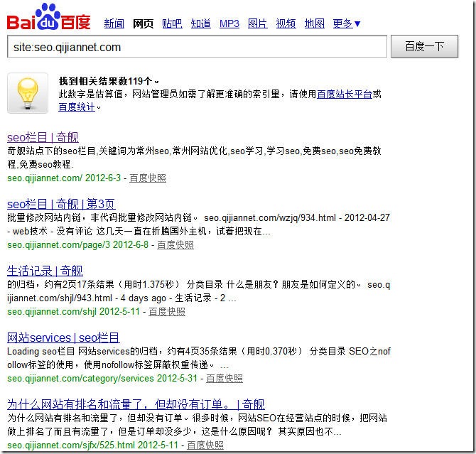The height and width of the screenshot is (454, 476).
Task: Go to the 知道 tab
Action: point(200,23)
